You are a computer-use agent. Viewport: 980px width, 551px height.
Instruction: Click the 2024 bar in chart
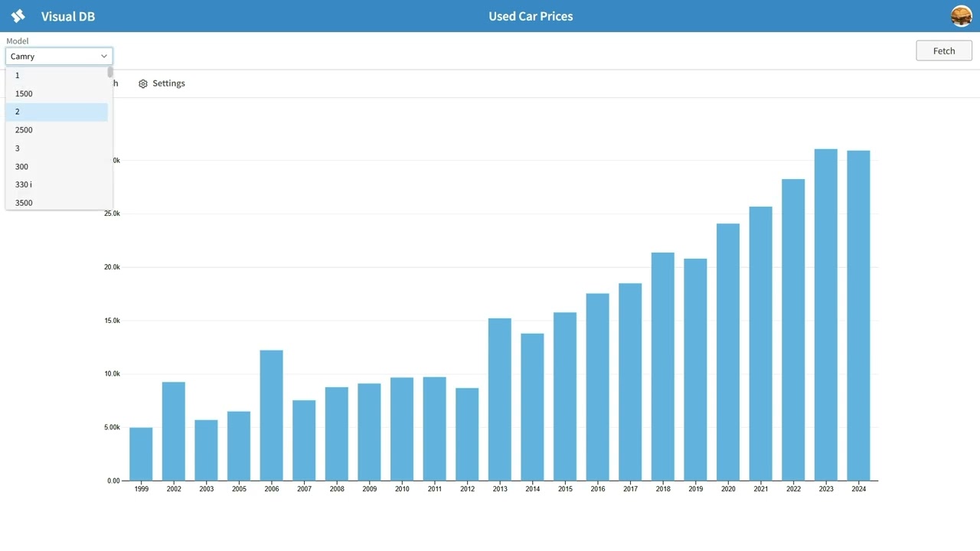858,315
